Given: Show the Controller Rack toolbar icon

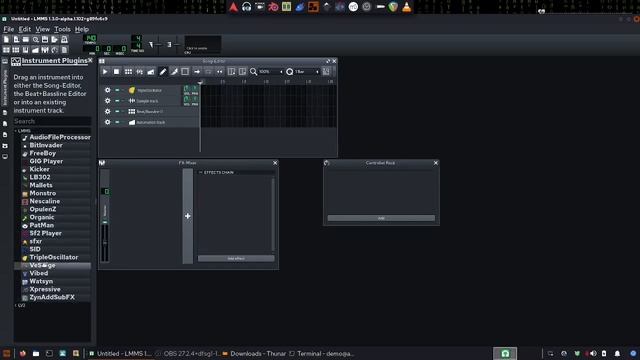Looking at the screenshot, I should (55, 50).
